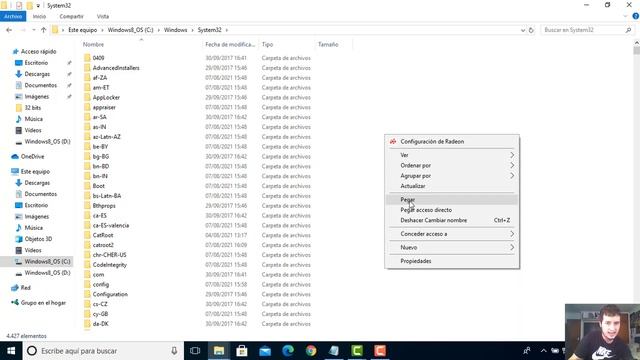Click the Descargas download arrow under Acceso rápido
This screenshot has height=360, width=640.
click(x=18, y=74)
